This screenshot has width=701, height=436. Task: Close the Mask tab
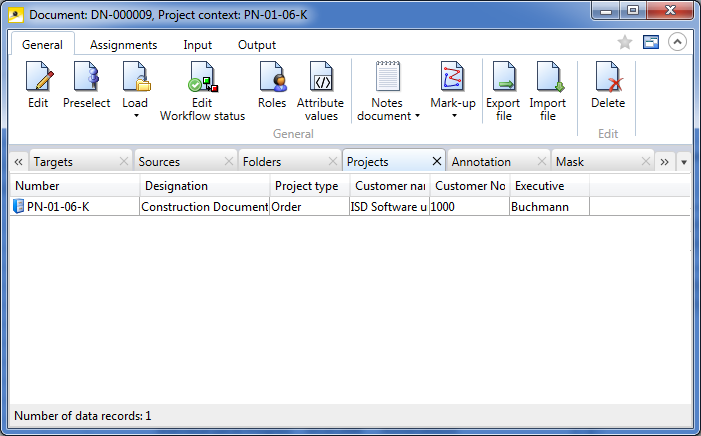coord(646,161)
